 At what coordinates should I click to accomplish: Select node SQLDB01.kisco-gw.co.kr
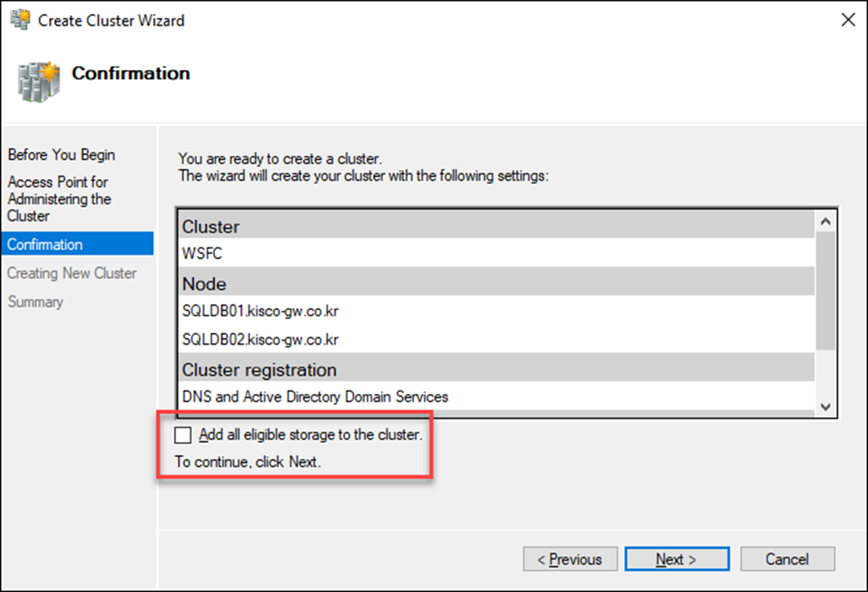click(496, 311)
